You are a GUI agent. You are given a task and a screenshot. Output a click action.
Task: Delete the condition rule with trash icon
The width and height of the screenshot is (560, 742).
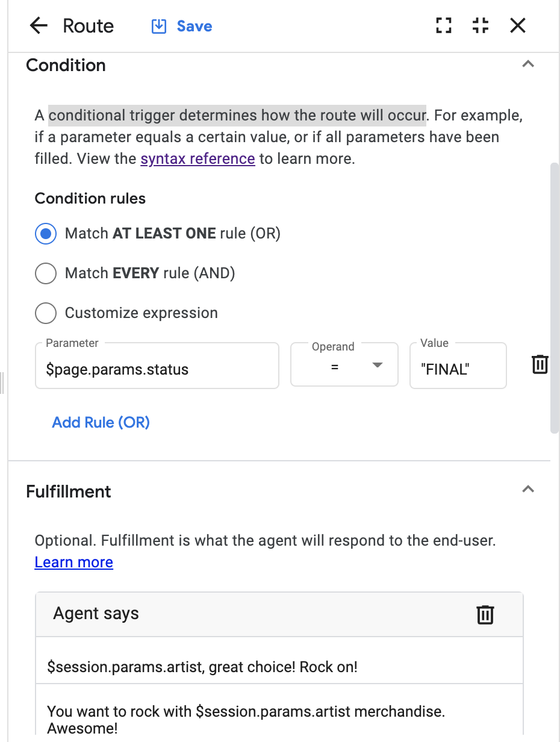pyautogui.click(x=540, y=364)
